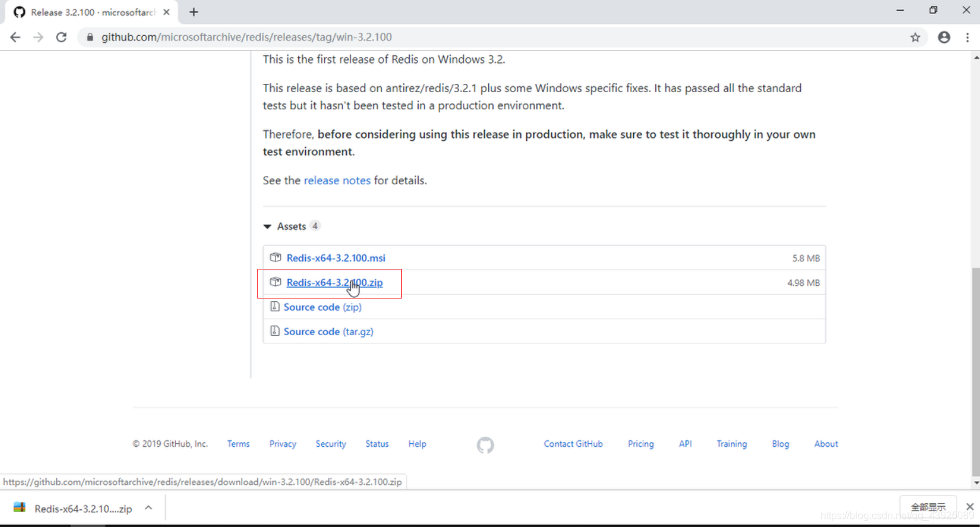Click the lock icon in address bar
The image size is (980, 527).
pos(90,37)
